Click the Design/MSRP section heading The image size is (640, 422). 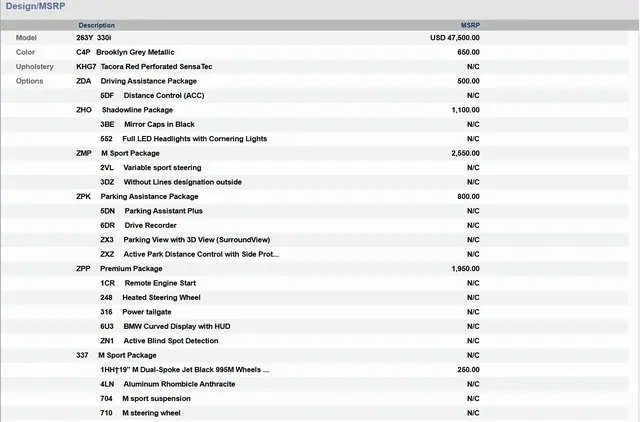click(35, 7)
